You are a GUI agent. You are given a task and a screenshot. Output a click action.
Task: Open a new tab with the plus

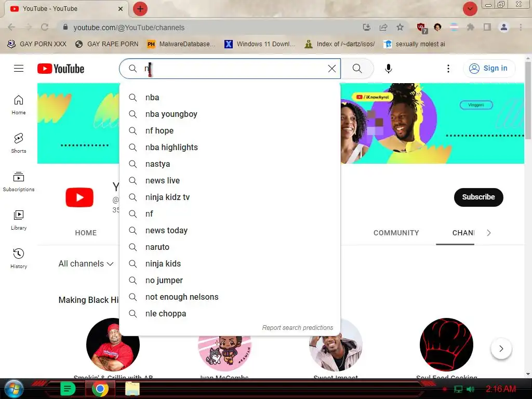[x=140, y=9]
